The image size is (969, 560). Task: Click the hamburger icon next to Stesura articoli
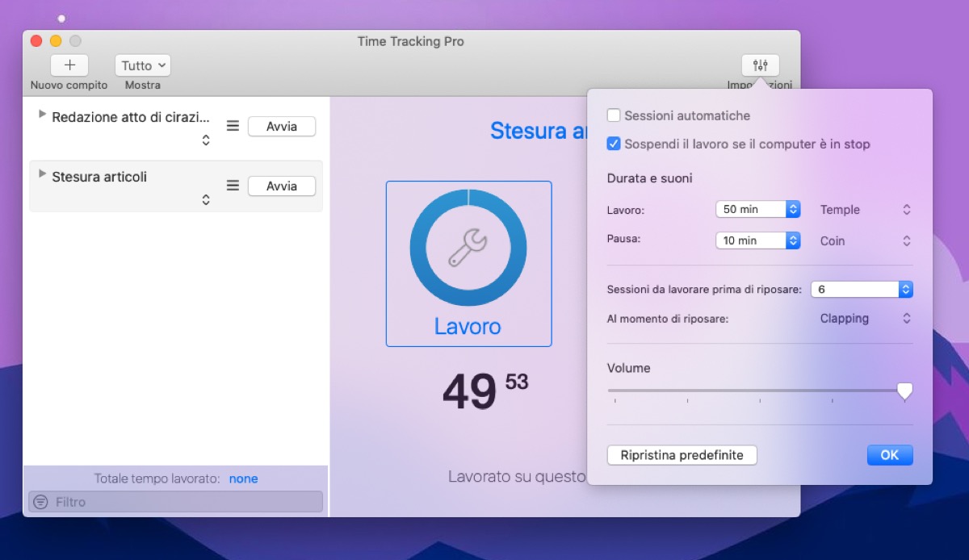pyautogui.click(x=233, y=185)
